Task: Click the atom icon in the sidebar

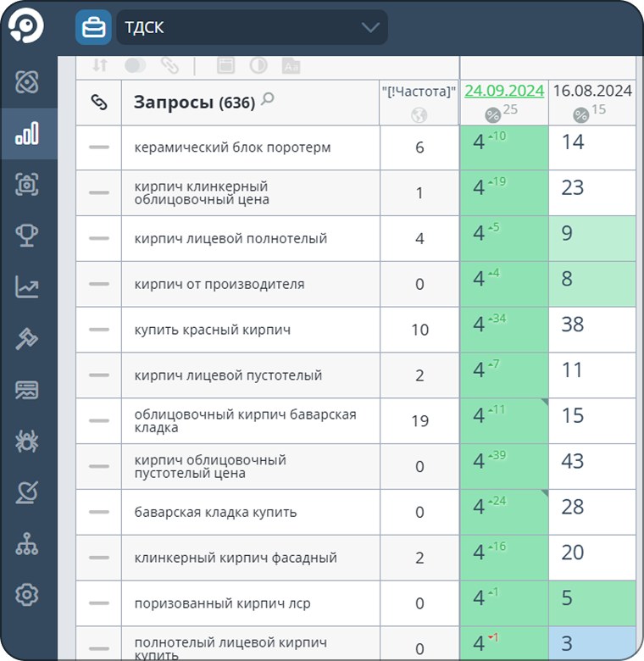Action: click(x=27, y=82)
